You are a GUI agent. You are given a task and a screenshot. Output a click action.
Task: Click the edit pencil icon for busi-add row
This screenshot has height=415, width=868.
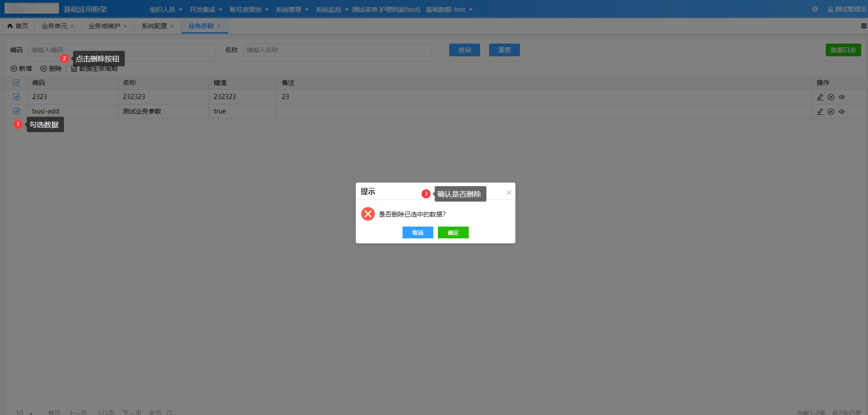pyautogui.click(x=820, y=112)
